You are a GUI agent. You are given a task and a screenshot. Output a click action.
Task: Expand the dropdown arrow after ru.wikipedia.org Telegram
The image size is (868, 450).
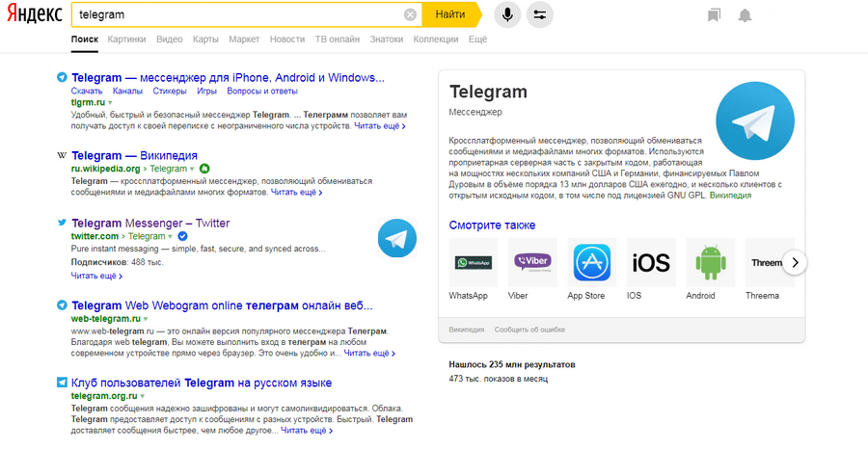(x=192, y=170)
